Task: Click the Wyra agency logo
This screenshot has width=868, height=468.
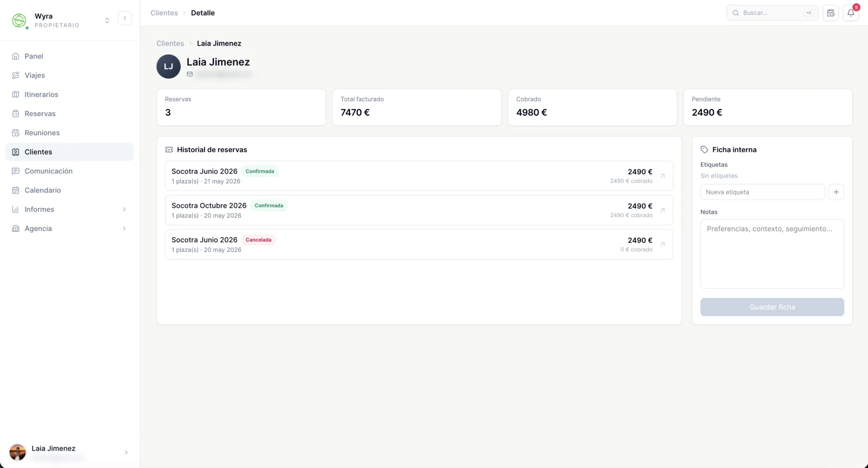Action: [x=19, y=20]
